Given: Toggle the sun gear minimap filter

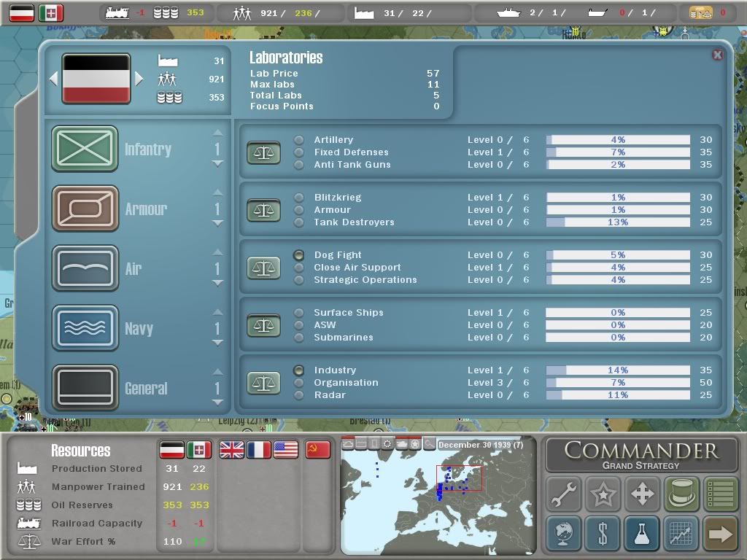Looking at the screenshot, I should tap(388, 444).
